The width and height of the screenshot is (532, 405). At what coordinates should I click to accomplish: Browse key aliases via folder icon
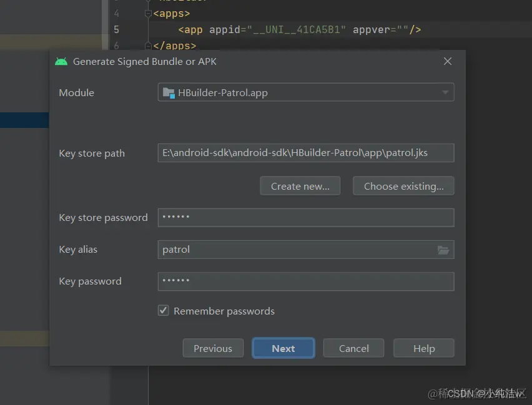coord(443,250)
